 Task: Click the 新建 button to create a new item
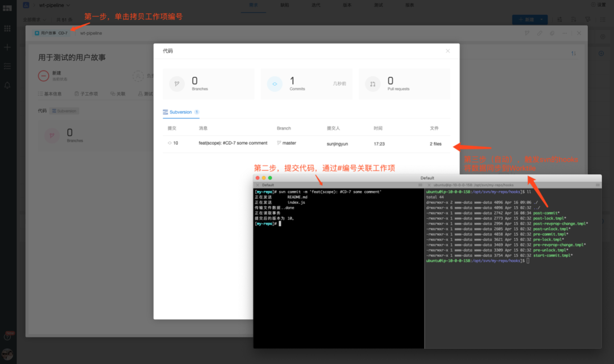click(526, 19)
